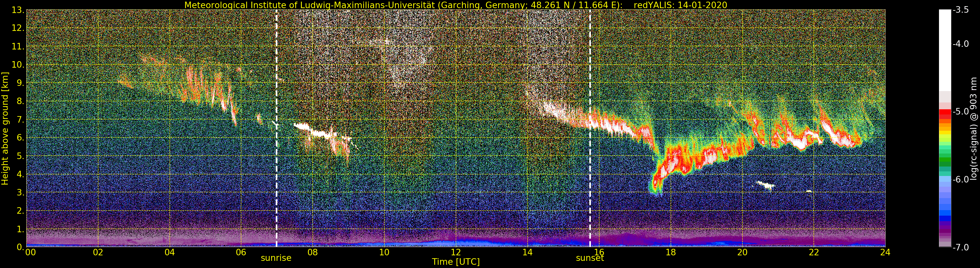Click the 'Time [UTC]' axis label
This screenshot has width=980, height=268.
click(456, 262)
